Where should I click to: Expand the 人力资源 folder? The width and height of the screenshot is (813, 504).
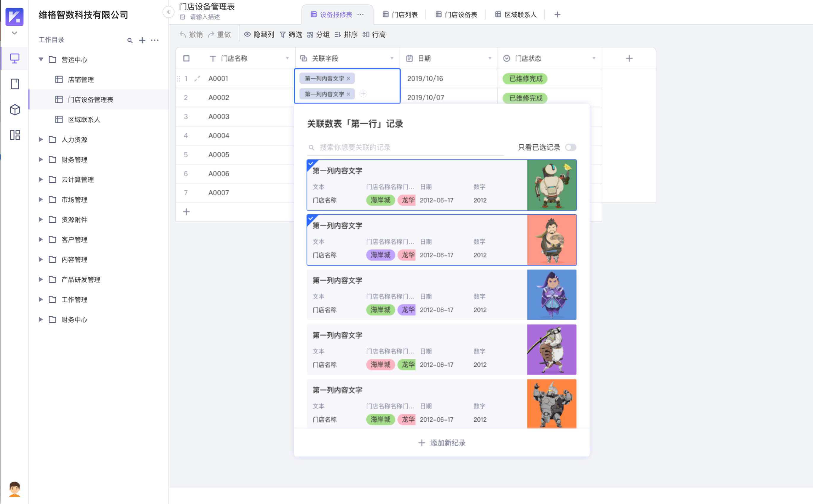41,139
